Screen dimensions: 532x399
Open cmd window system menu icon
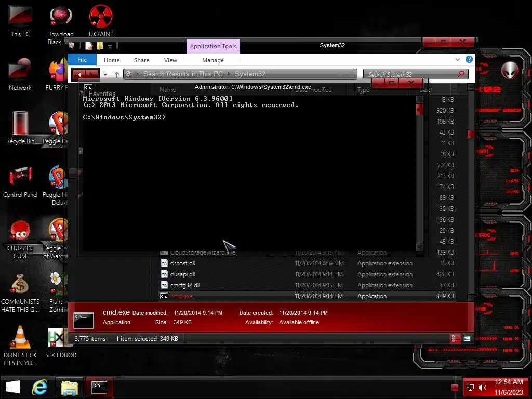(x=88, y=87)
